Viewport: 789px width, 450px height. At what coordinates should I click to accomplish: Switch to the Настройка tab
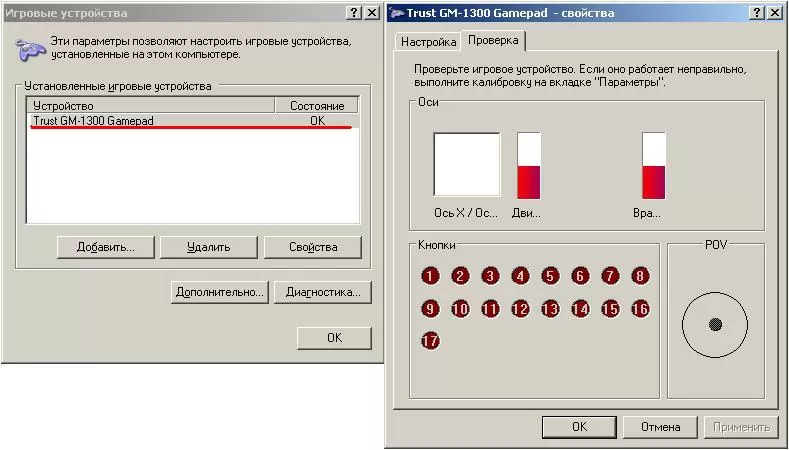(x=428, y=42)
